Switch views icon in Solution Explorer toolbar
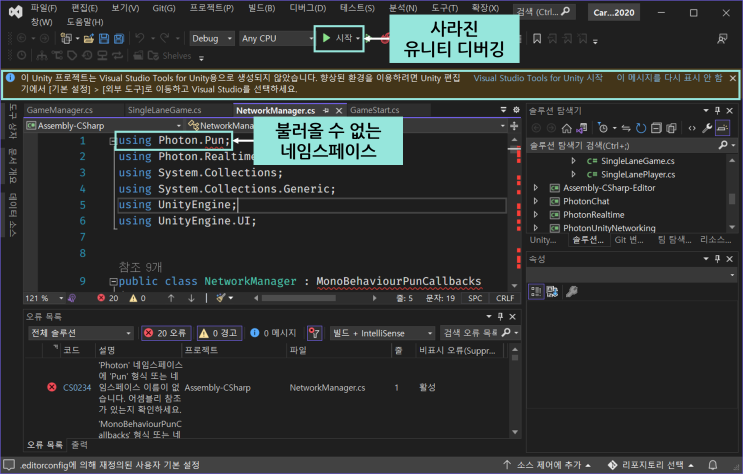The height and width of the screenshot is (474, 743). (582, 128)
